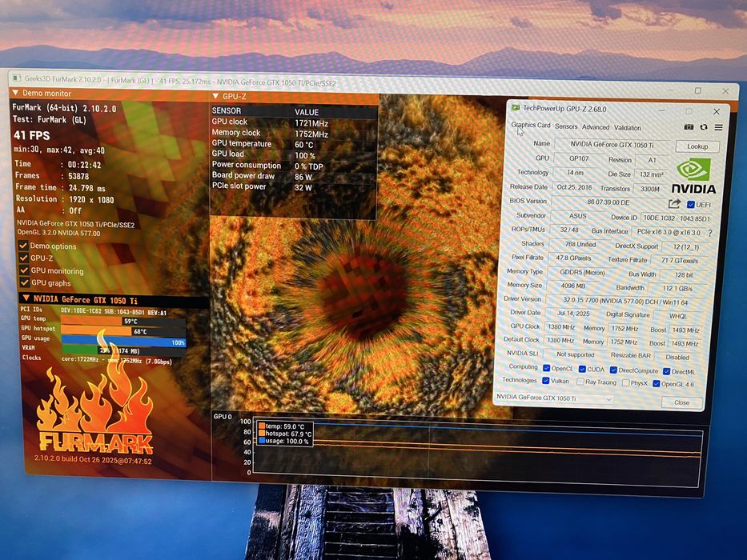Click the BIOS Version field
Image resolution: width=747 pixels, height=560 pixels.
click(x=608, y=202)
